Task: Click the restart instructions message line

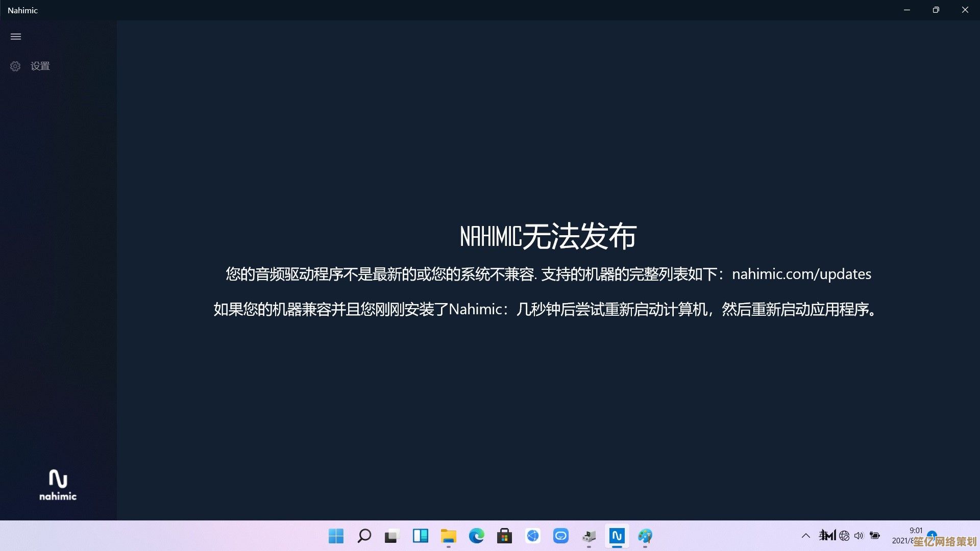Action: (545, 309)
